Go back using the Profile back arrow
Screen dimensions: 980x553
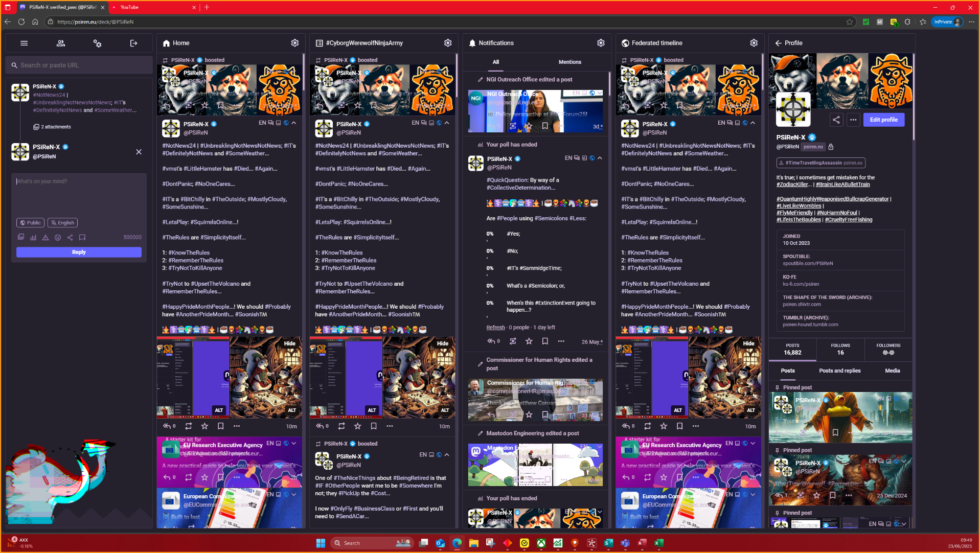(778, 43)
